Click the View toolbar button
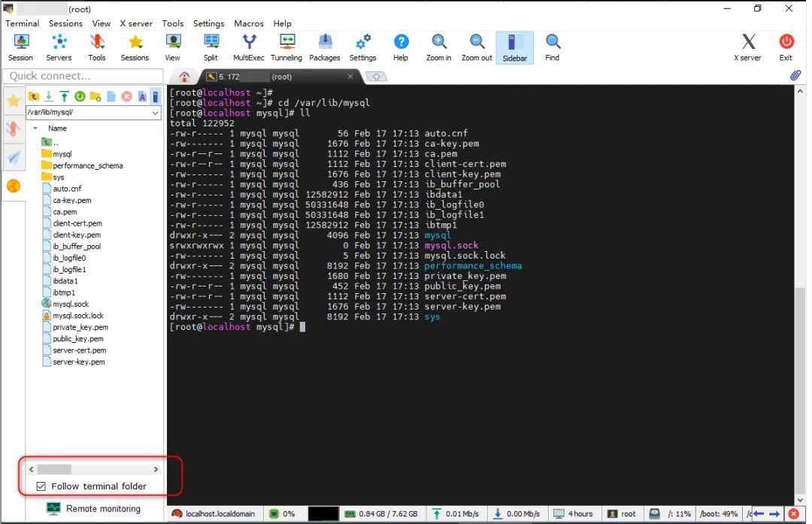Image resolution: width=812 pixels, height=524 pixels. point(172,47)
